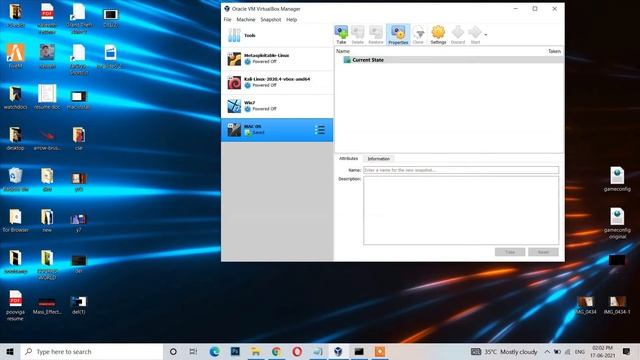Select the pooviga resume PDF icon
The image size is (640, 360).
coord(16,305)
